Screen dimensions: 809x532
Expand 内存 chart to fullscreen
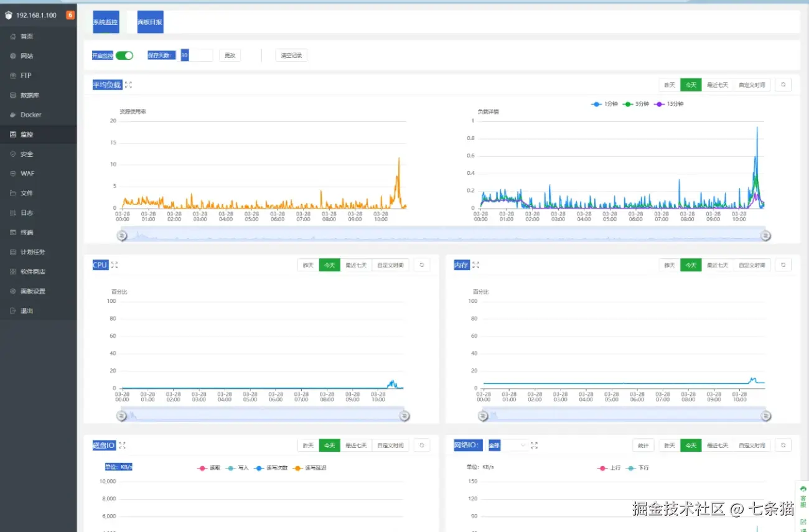[x=476, y=265]
